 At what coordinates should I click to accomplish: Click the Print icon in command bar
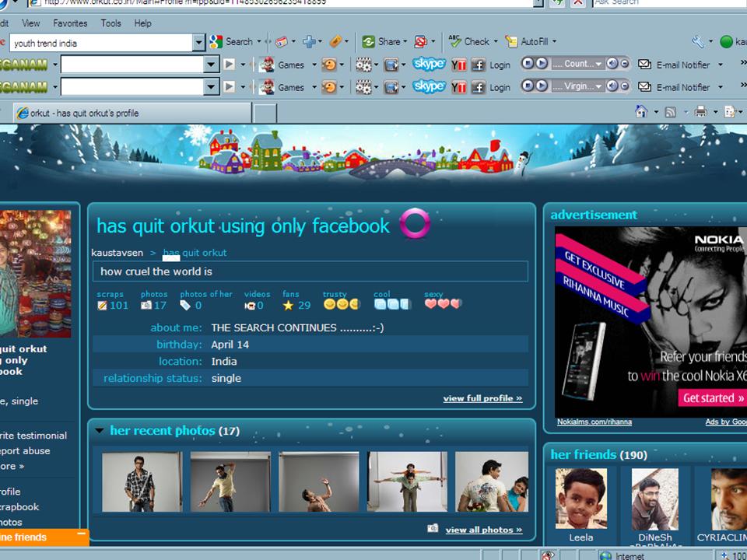pos(700,112)
